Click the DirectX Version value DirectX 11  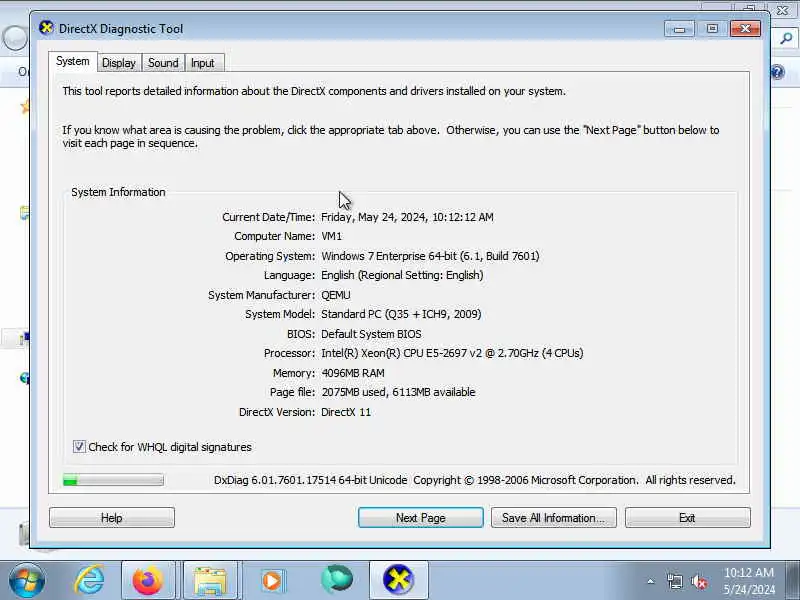click(346, 412)
